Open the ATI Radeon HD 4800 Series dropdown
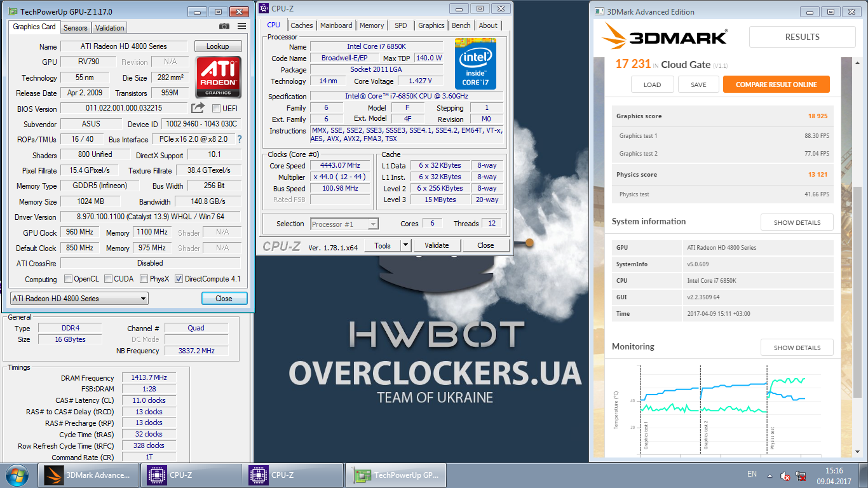This screenshot has height=488, width=868. click(x=79, y=298)
